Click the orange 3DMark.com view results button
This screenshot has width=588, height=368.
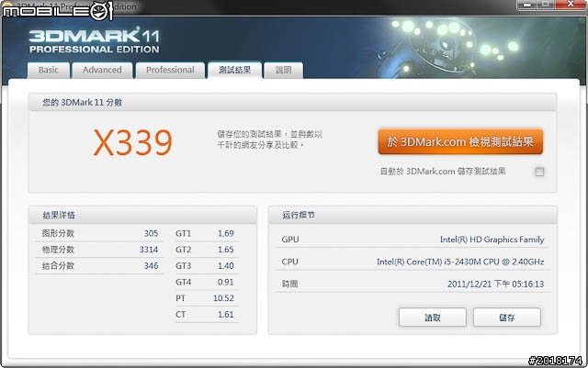click(x=460, y=141)
